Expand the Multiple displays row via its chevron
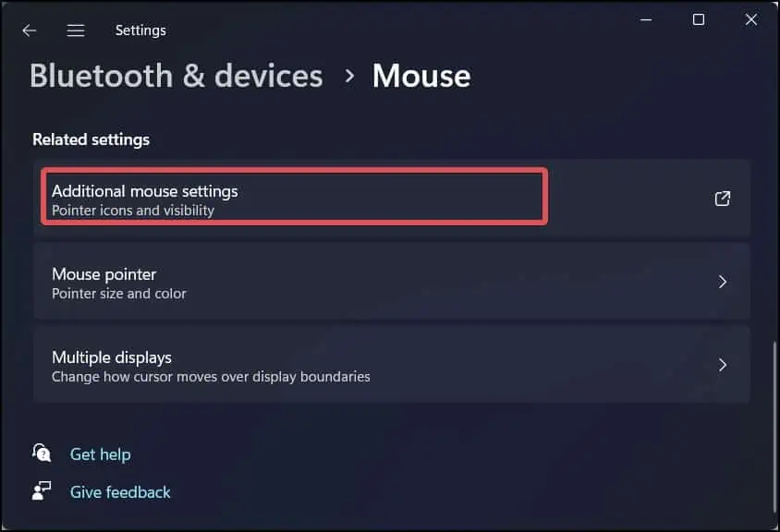Viewport: 780px width, 532px height. [723, 365]
